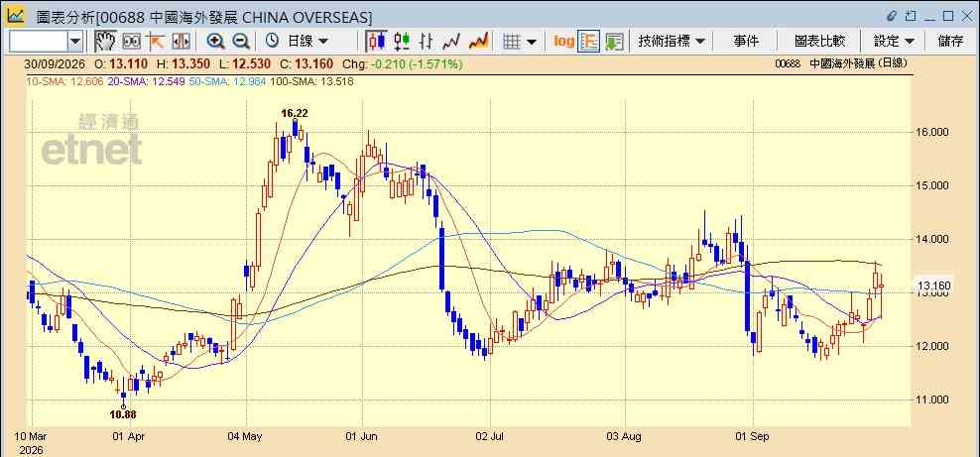Switch to red-blue candlestick chart type
Screen dimensions: 980x457
376,42
